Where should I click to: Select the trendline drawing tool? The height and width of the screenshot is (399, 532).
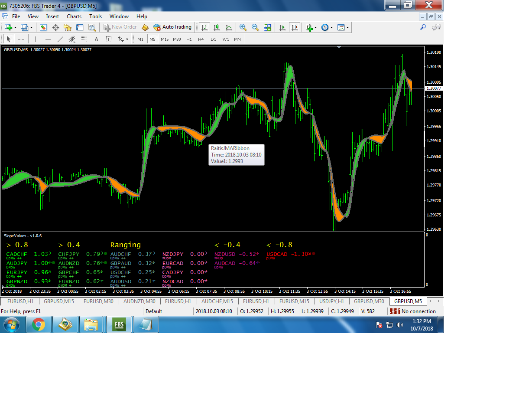pos(60,39)
